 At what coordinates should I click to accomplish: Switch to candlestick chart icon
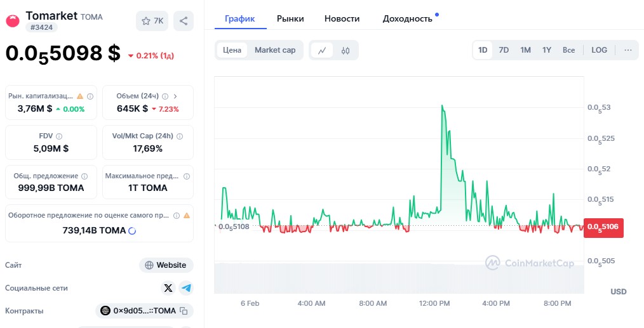coord(345,51)
